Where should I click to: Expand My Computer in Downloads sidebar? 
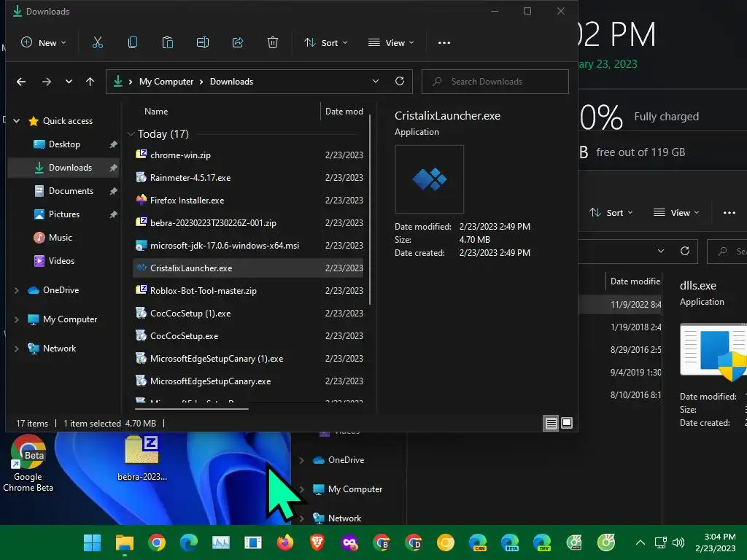click(x=16, y=319)
